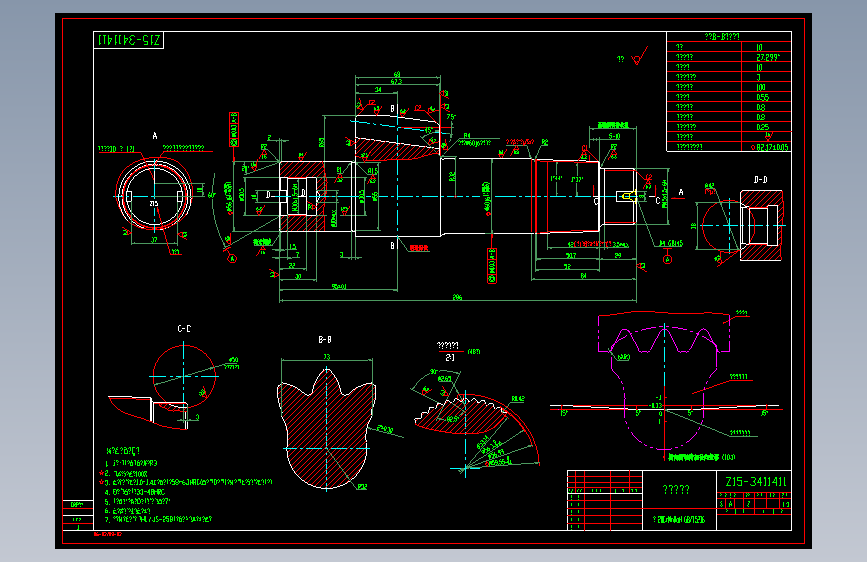Click the M4 6H thread callout
867x562 pixels.
tap(671, 243)
